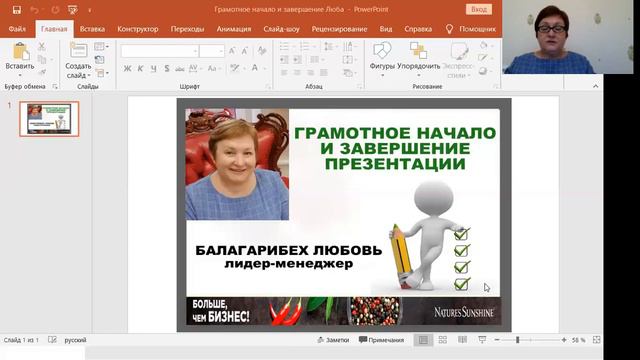Click Создать слайд new slide icon
This screenshot has height=360, width=640.
pyautogui.click(x=78, y=50)
